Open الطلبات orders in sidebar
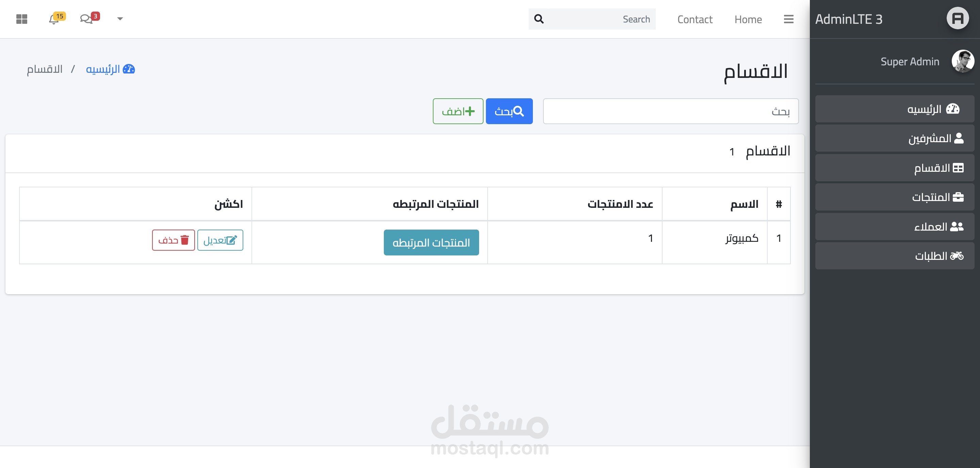This screenshot has height=468, width=980. point(894,256)
